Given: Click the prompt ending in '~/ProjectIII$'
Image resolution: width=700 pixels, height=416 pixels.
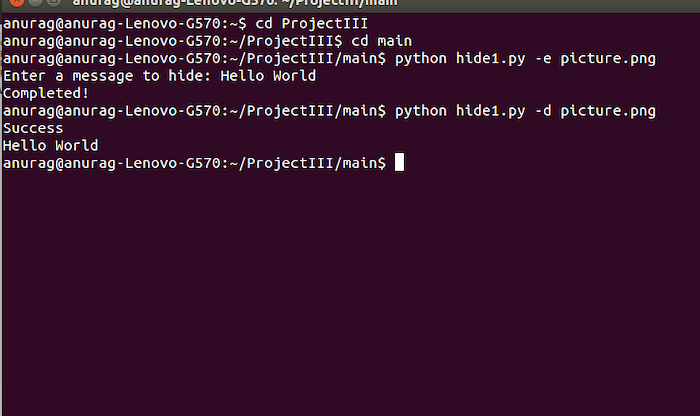Looking at the screenshot, I should (172, 41).
